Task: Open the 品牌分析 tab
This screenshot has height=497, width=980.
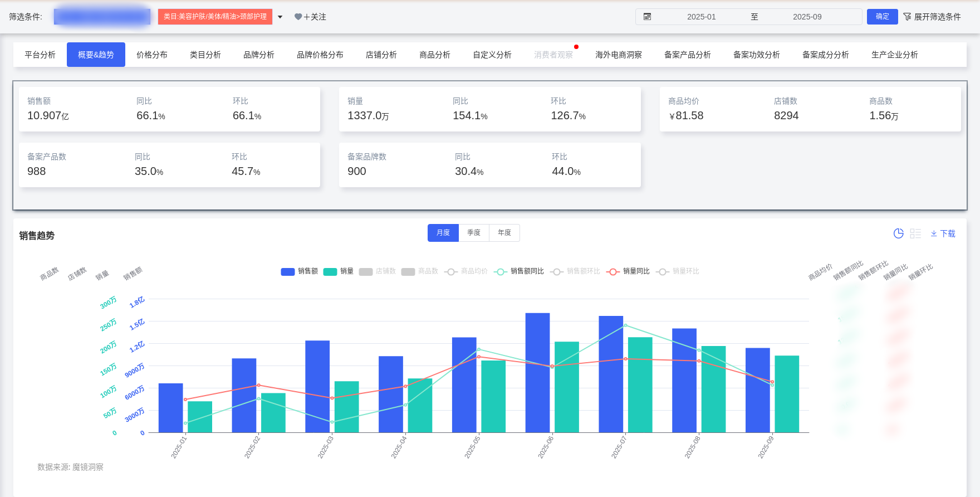Action: pyautogui.click(x=259, y=55)
